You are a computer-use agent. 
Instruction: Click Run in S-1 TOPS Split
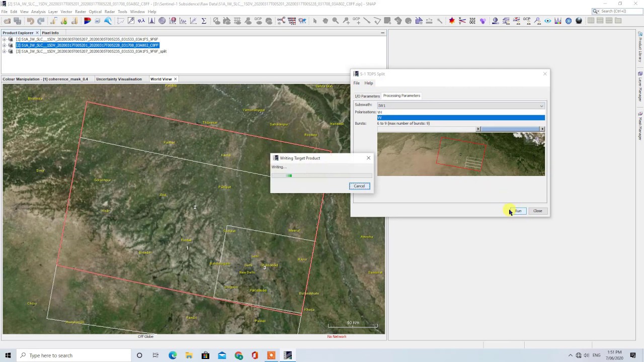[x=518, y=211]
